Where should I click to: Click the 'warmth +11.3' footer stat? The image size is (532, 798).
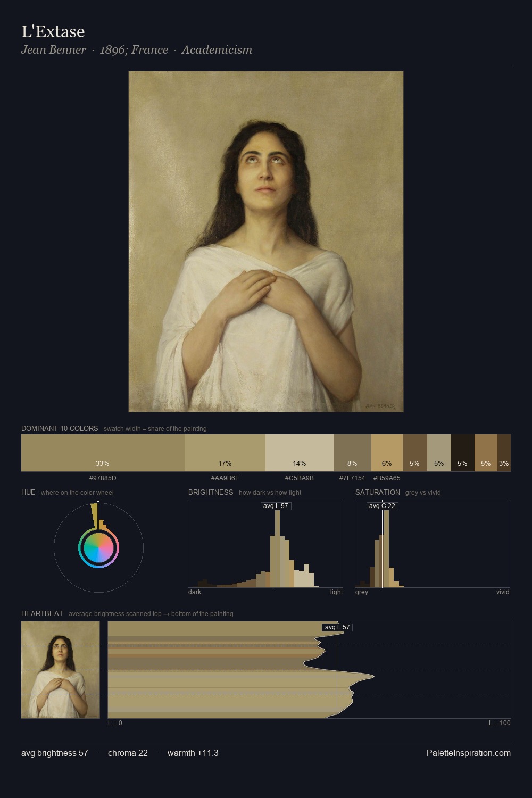point(193,753)
